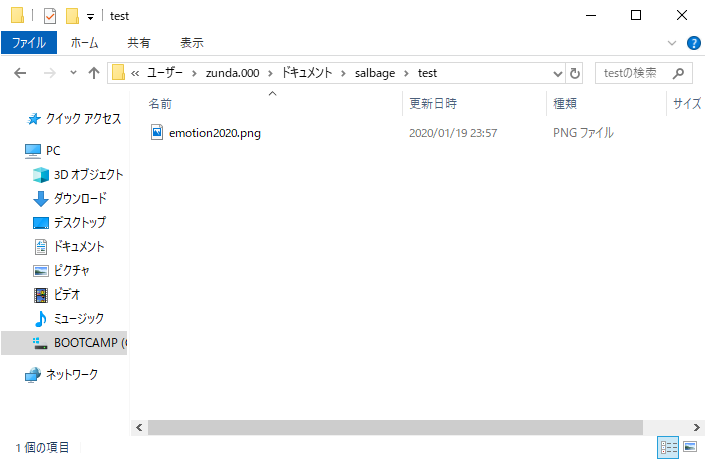The height and width of the screenshot is (460, 706).
Task: Sort by サイズ column header
Action: tap(687, 104)
